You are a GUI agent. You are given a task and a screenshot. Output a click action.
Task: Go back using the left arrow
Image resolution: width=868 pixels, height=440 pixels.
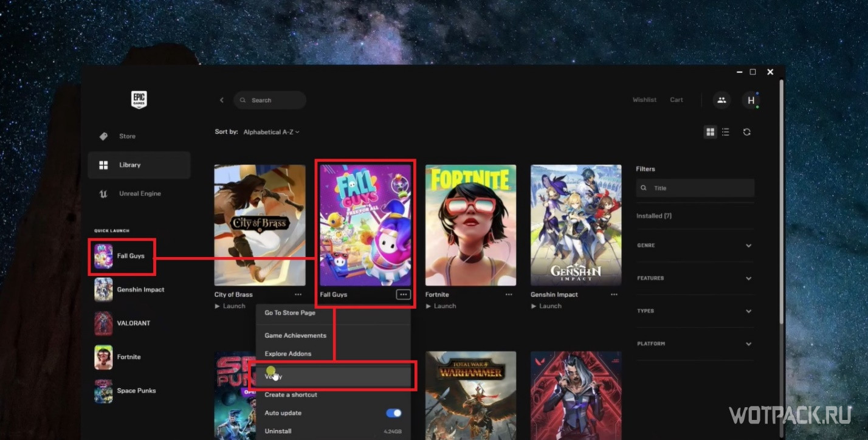click(x=222, y=100)
